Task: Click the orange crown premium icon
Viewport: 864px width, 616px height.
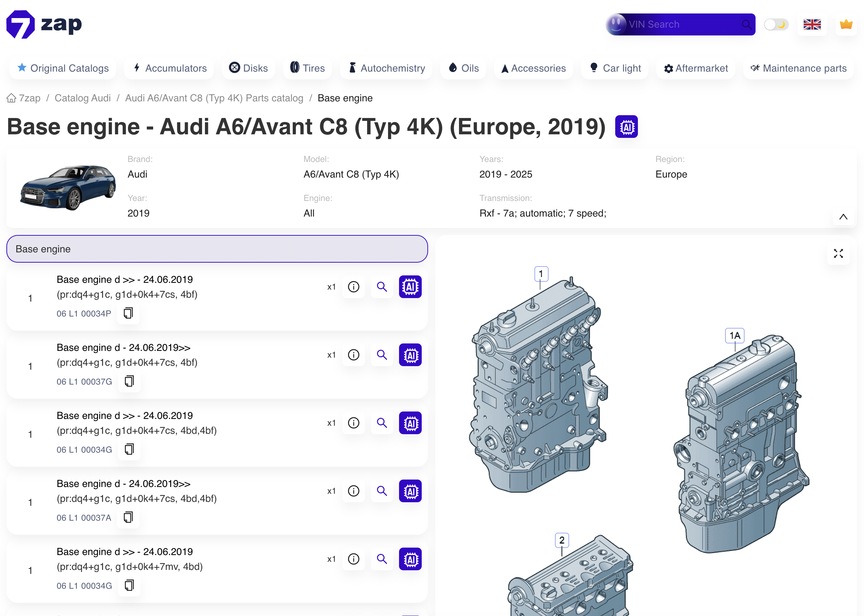Action: [846, 25]
